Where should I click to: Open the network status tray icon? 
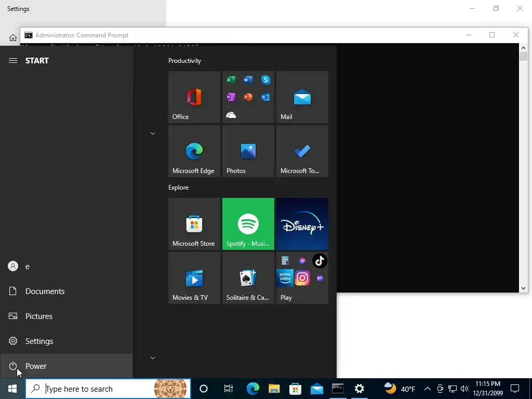point(453,389)
